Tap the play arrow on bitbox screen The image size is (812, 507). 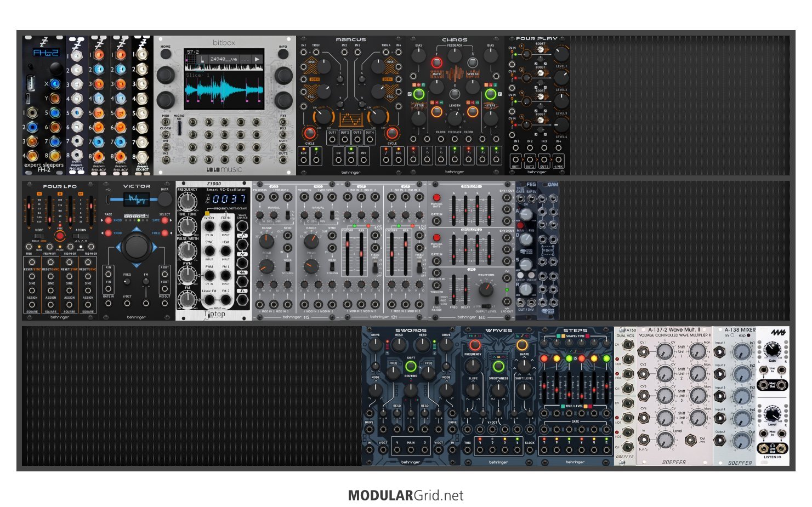point(257,59)
